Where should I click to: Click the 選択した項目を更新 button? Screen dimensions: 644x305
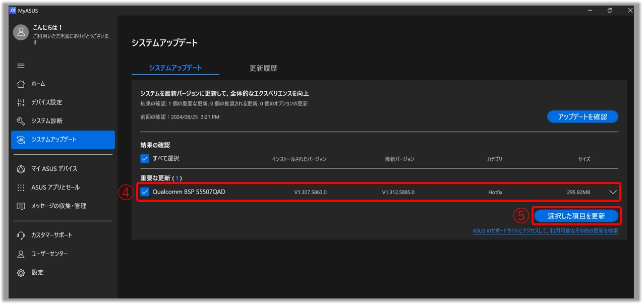coord(576,216)
